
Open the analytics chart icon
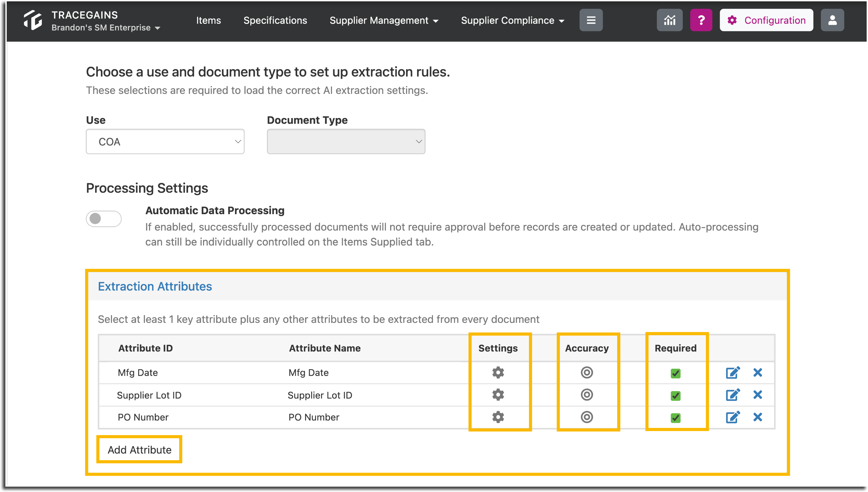click(x=669, y=20)
